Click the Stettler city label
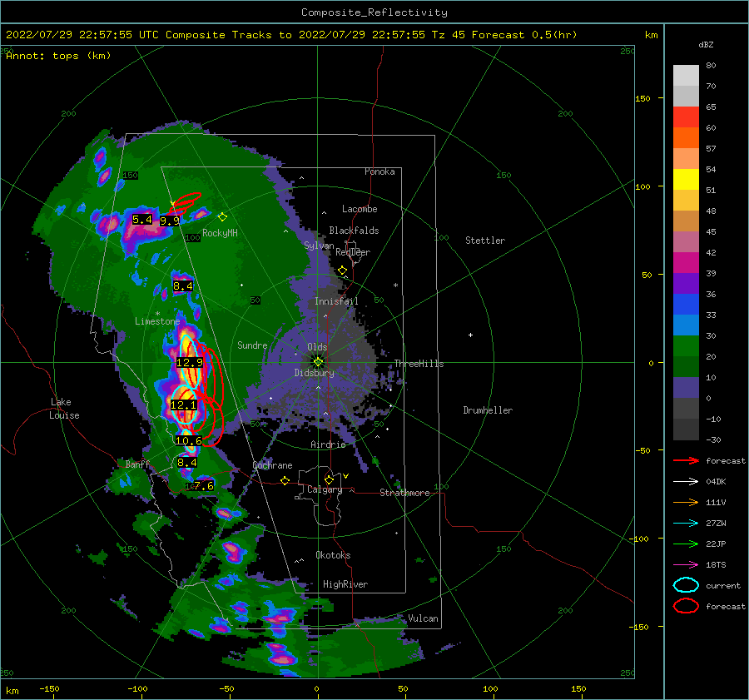 [485, 241]
